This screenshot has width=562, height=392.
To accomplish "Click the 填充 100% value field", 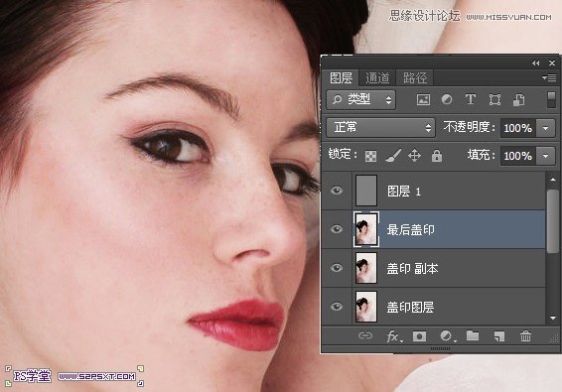I will click(x=518, y=156).
